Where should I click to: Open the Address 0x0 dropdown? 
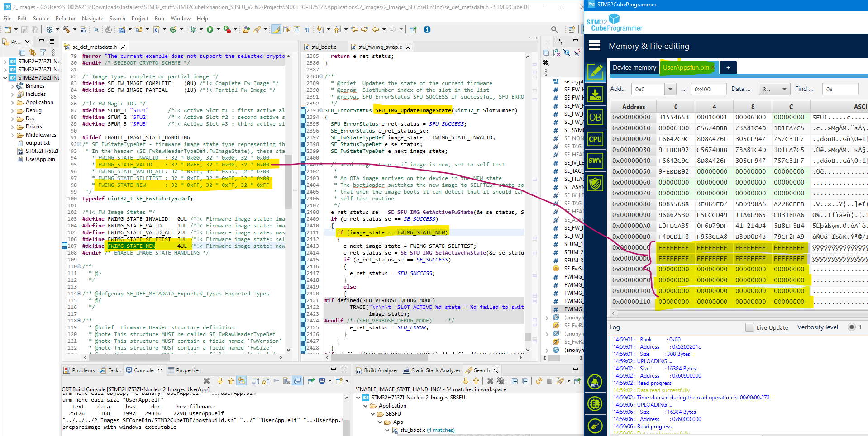670,89
